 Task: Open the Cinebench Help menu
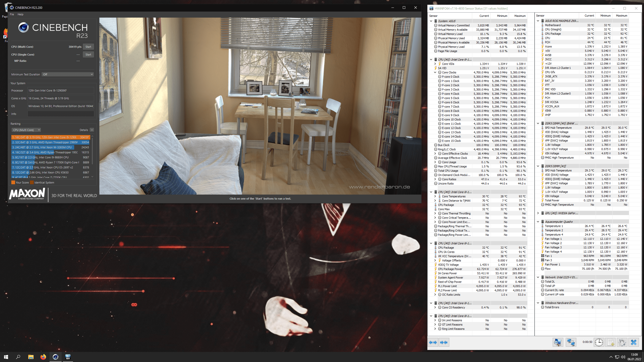click(x=20, y=14)
